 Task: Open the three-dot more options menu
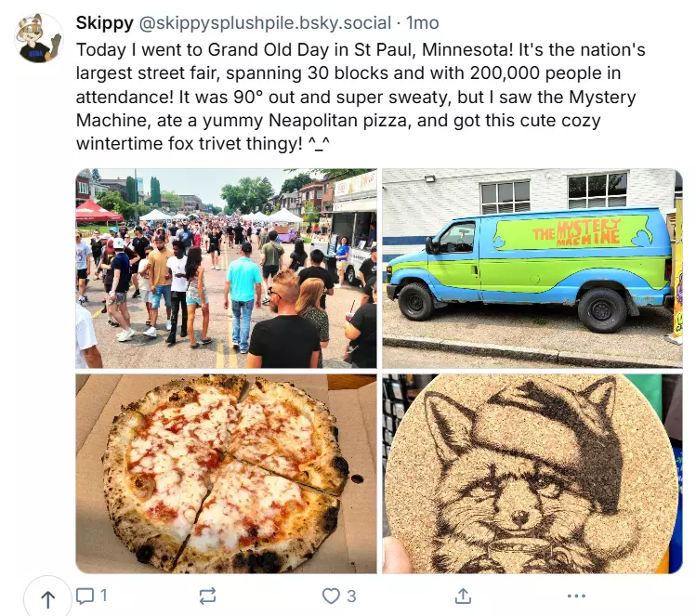click(x=576, y=596)
